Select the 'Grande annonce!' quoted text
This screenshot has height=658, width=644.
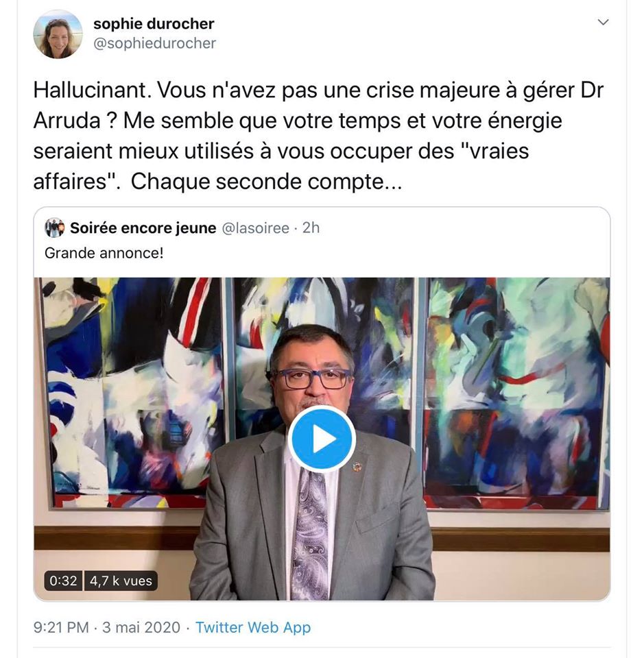104,253
